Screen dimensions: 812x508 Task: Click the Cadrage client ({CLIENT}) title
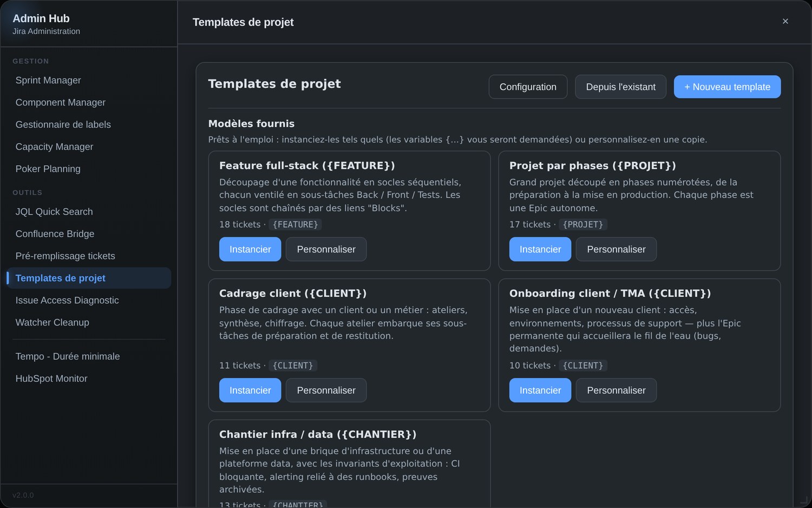click(x=293, y=294)
